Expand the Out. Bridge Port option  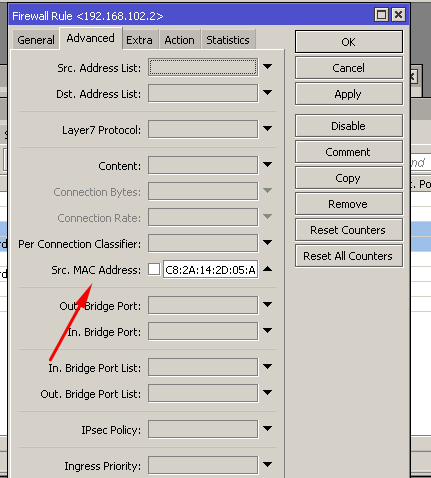pyautogui.click(x=267, y=305)
